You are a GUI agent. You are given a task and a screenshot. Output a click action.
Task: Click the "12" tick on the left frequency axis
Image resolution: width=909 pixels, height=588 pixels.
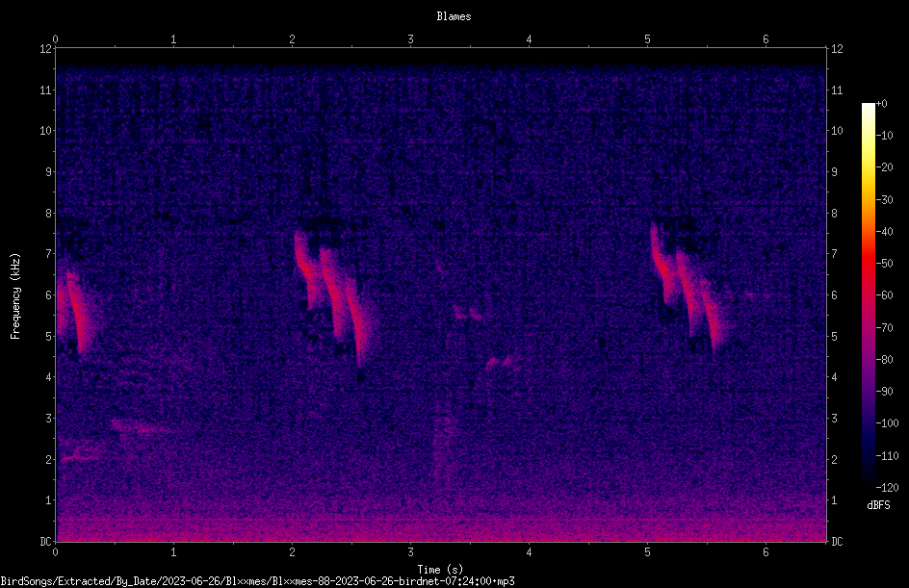[x=46, y=49]
